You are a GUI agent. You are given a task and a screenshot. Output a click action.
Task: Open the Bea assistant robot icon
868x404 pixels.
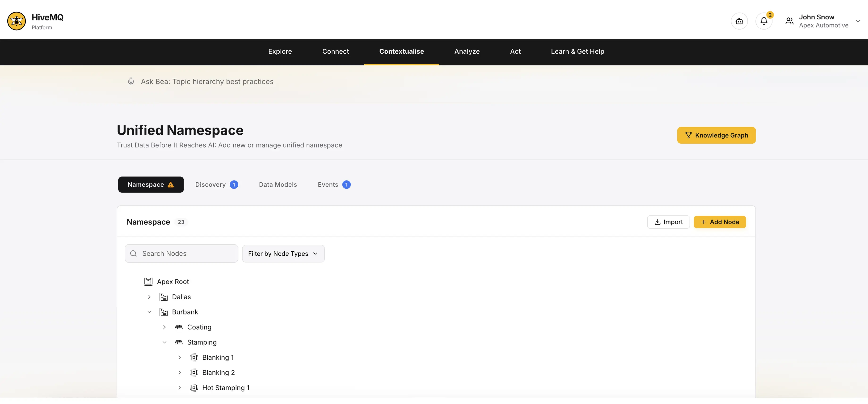[x=739, y=21]
